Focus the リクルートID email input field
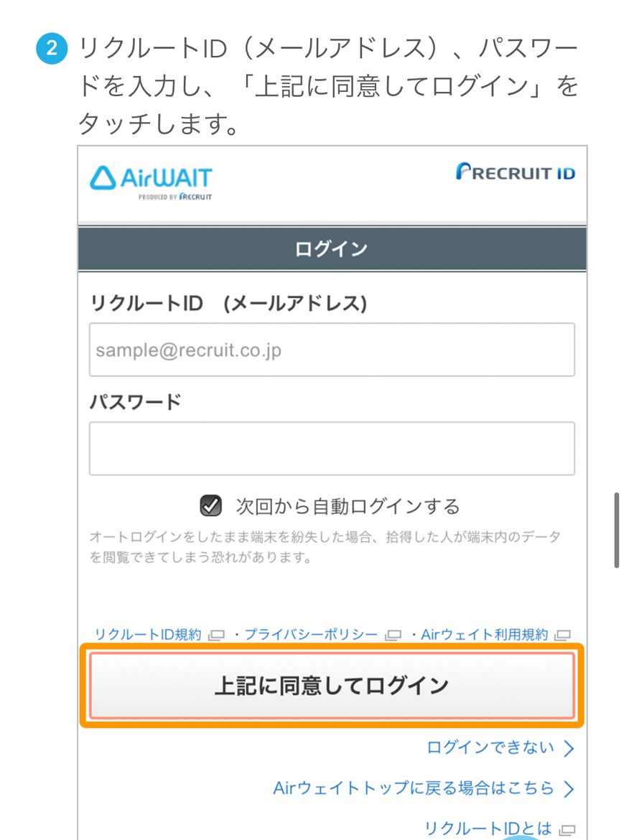 coord(332,350)
